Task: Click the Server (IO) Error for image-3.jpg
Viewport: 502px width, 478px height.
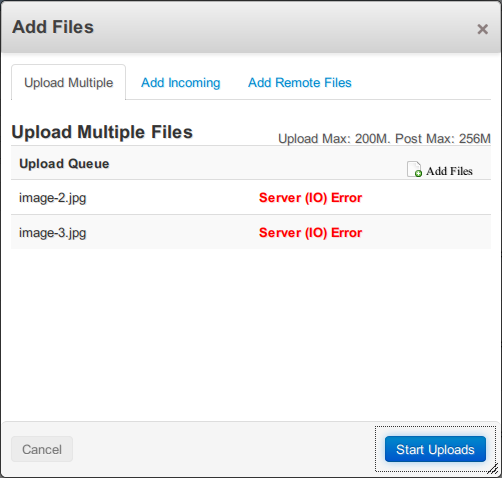Action: pos(310,233)
